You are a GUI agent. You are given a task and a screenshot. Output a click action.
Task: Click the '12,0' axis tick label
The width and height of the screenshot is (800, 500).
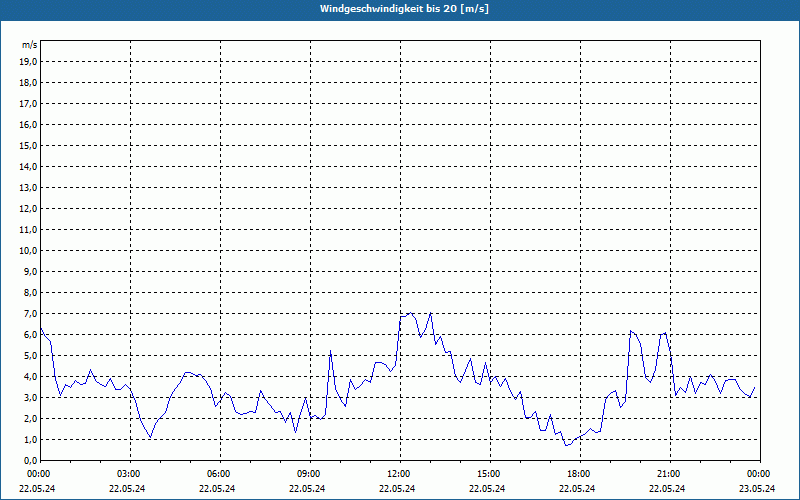29,209
